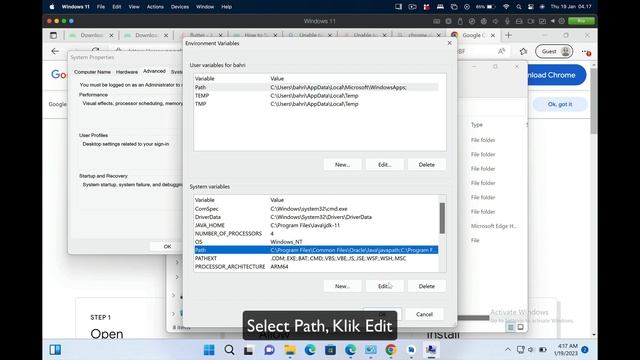Image resolution: width=640 pixels, height=360 pixels.
Task: Open the taskbar clock and date
Action: pyautogui.click(x=566, y=349)
